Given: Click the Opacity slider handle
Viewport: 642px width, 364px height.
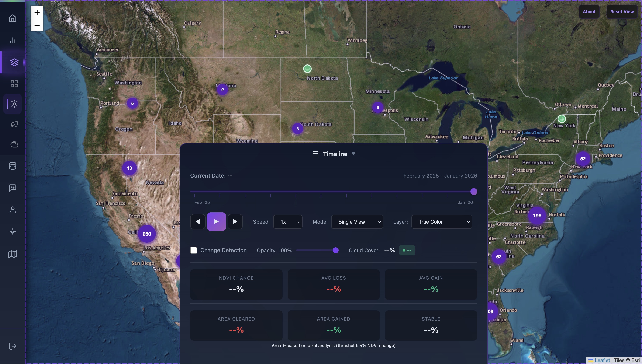Looking at the screenshot, I should [336, 250].
